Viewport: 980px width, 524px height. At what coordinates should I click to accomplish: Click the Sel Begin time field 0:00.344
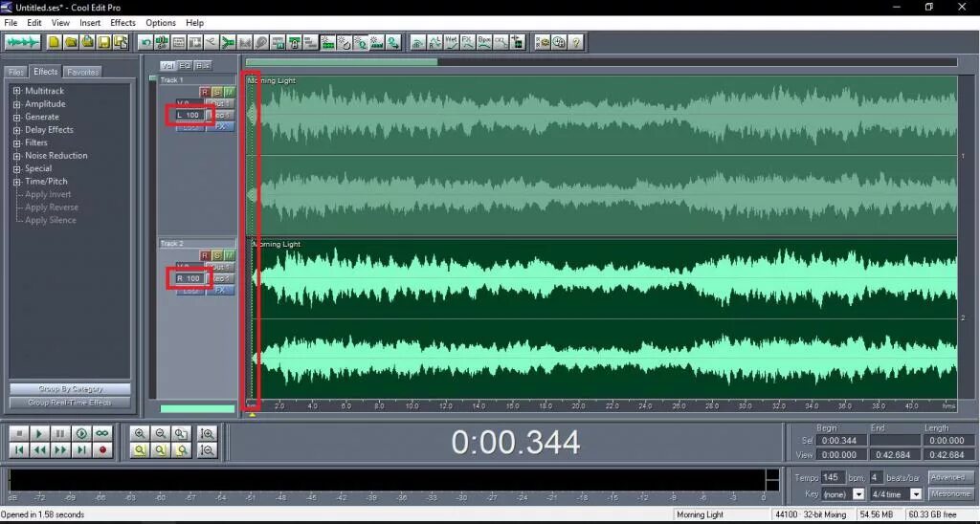[x=840, y=440]
